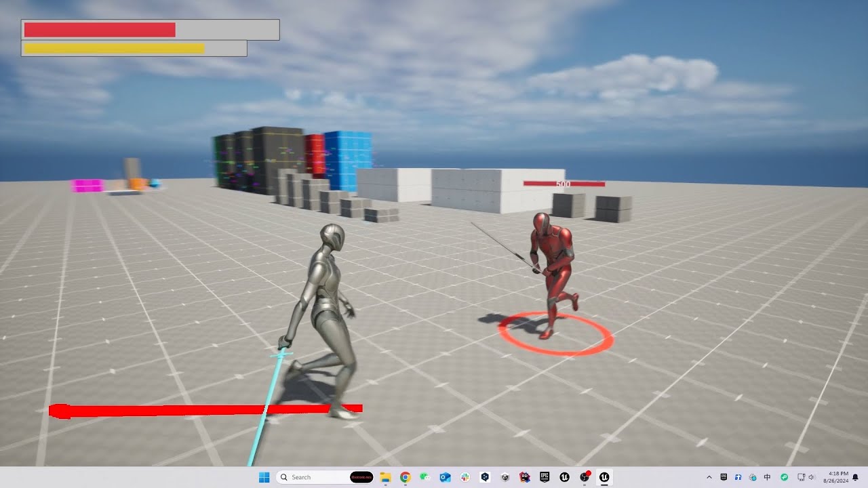Launch Google Chrome from the taskbar
Screen dimensions: 868x488
click(405, 477)
